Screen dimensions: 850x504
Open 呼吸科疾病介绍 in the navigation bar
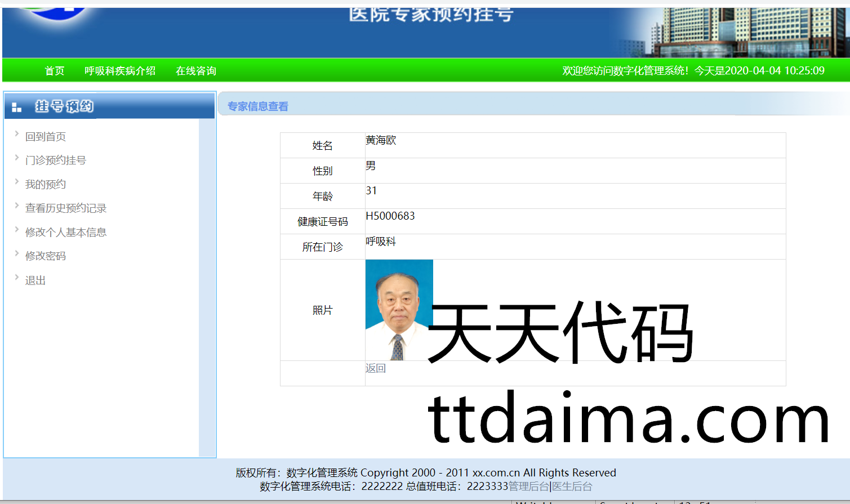(120, 71)
